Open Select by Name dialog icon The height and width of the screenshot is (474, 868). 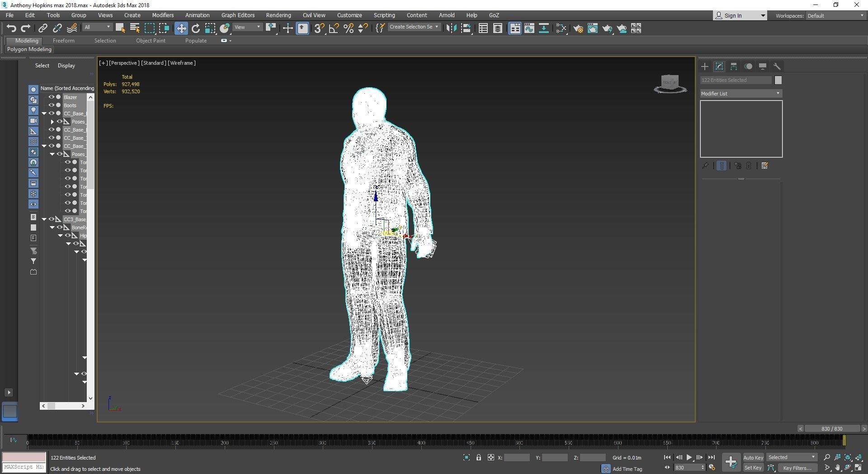click(x=135, y=28)
